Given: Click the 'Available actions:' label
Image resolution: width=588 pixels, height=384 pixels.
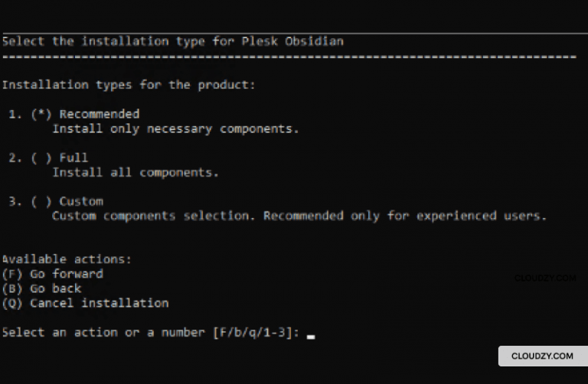Looking at the screenshot, I should 67,259.
